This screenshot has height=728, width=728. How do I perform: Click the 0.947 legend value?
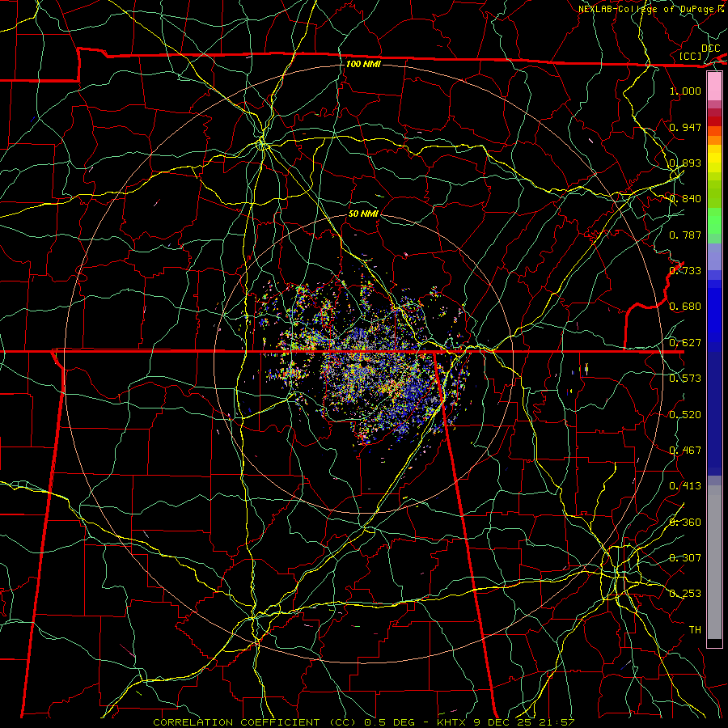tap(685, 127)
